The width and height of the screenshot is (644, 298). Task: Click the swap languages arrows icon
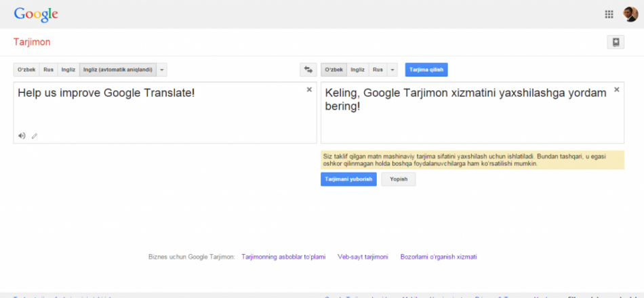[308, 70]
